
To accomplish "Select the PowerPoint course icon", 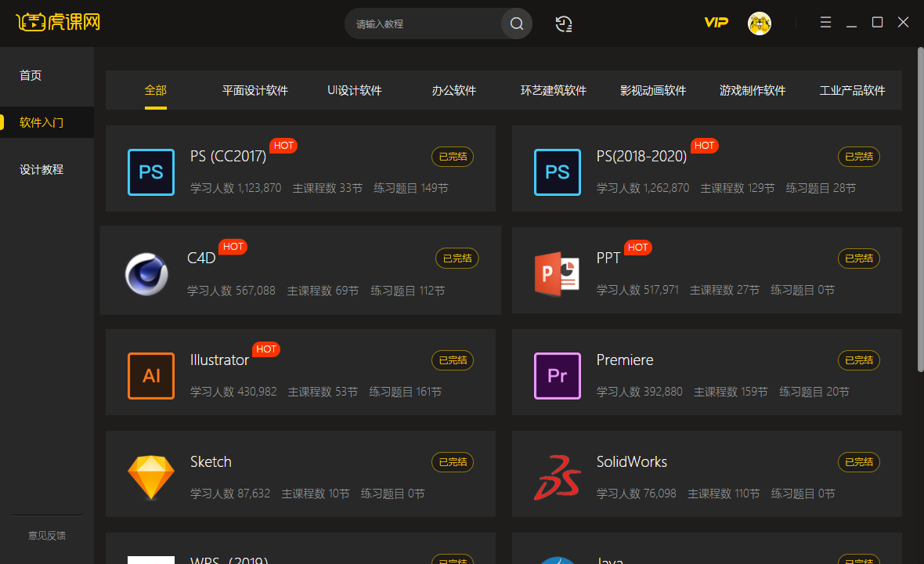I will (557, 274).
